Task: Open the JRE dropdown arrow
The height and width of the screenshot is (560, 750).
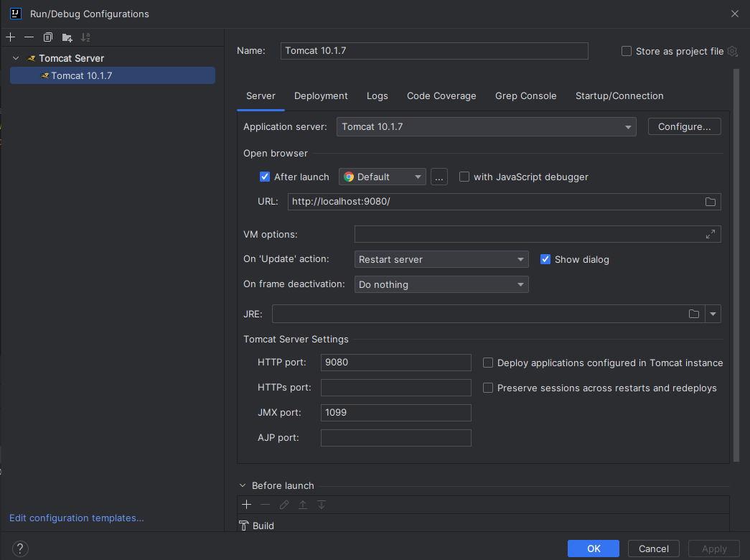Action: [x=713, y=314]
